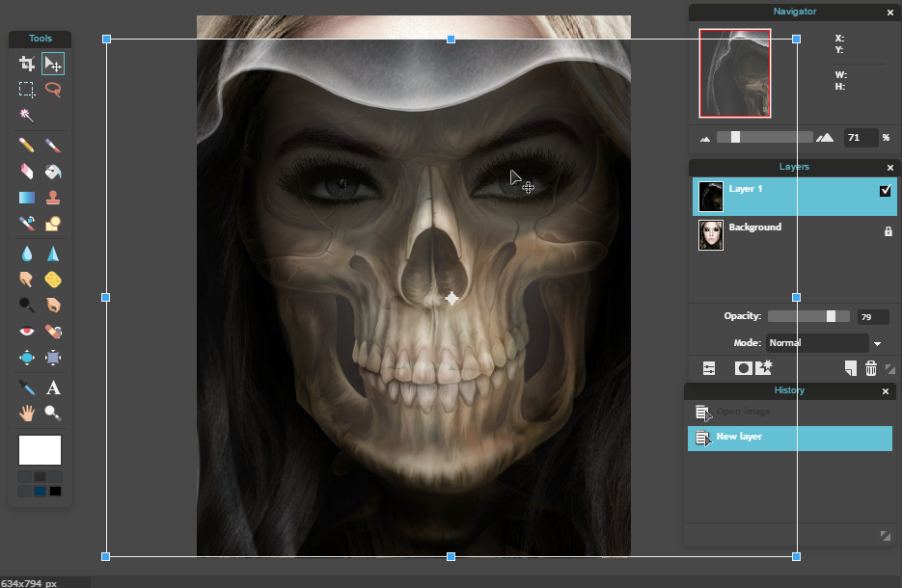The height and width of the screenshot is (588, 902).
Task: Open layer styles
Action: point(764,368)
